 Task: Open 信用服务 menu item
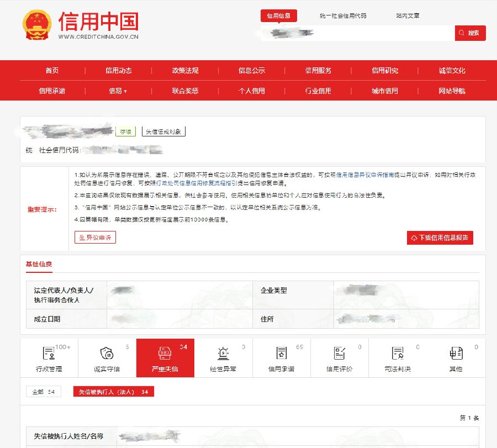click(x=318, y=70)
